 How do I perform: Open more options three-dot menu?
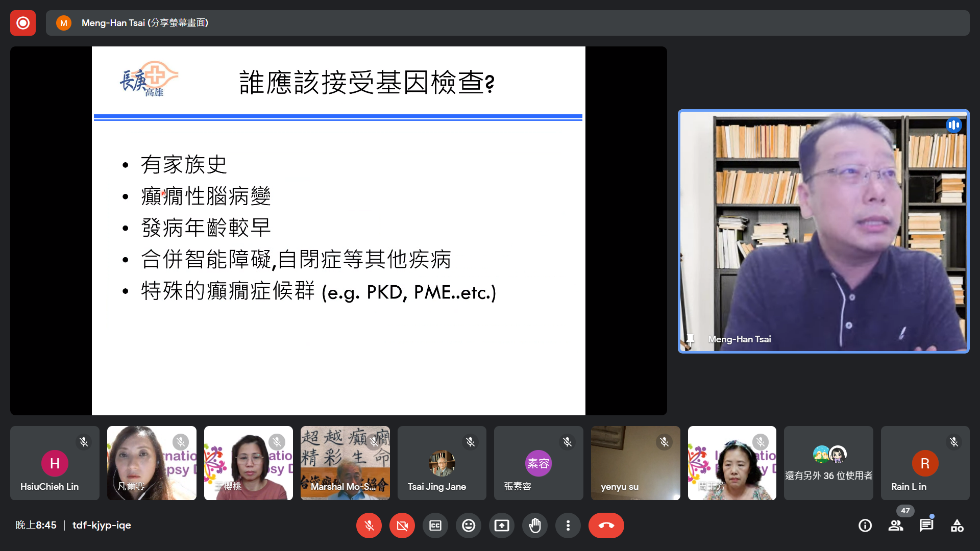[x=568, y=525]
